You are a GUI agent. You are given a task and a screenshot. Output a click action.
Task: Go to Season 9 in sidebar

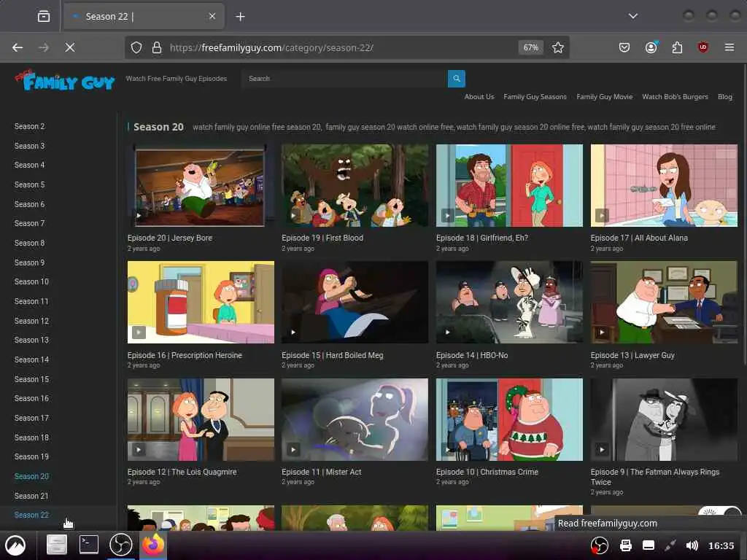pos(29,262)
